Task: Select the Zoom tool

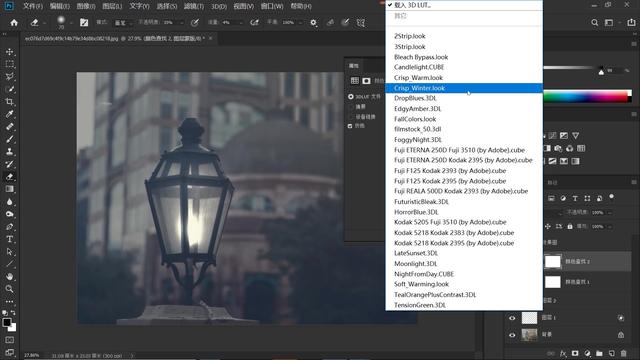Action: 9,289
